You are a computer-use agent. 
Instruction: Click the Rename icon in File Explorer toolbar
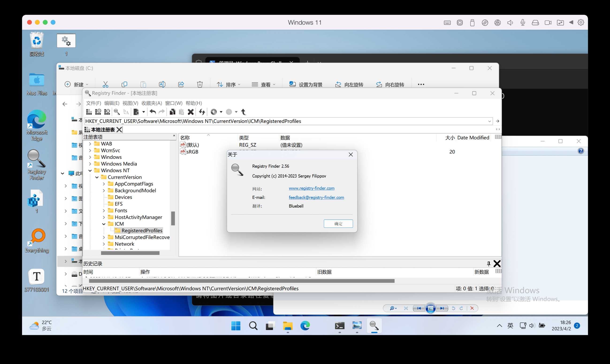(x=162, y=84)
